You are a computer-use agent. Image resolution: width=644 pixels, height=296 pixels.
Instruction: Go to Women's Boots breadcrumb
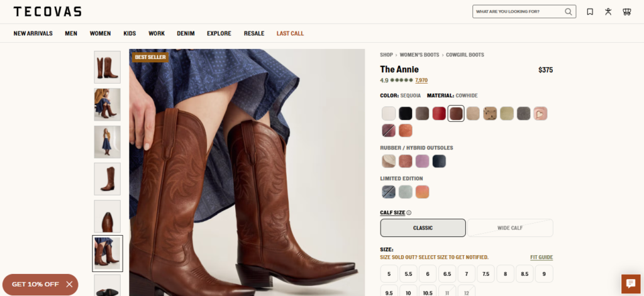point(419,55)
